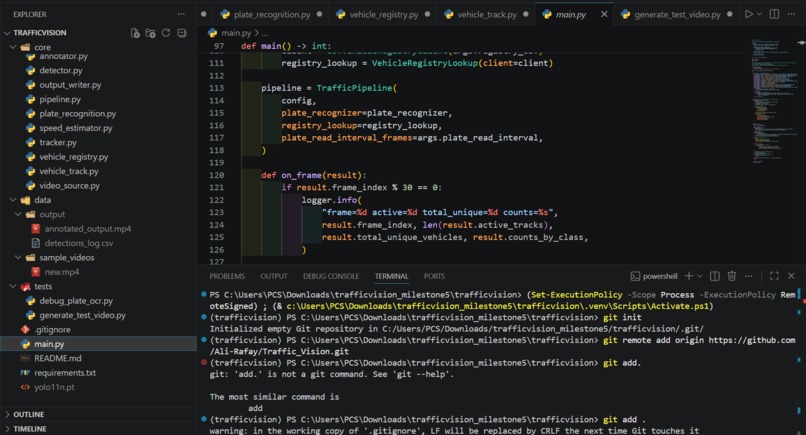Viewport: 806px width, 435px height.
Task: Open vehicle_registry.py in Explorer tree
Action: click(x=74, y=157)
